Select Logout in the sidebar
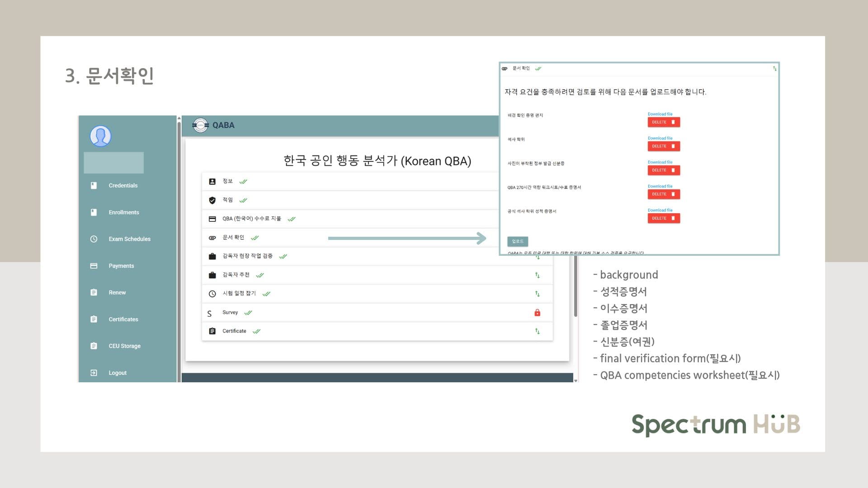Viewport: 868px width, 488px height. tap(118, 373)
